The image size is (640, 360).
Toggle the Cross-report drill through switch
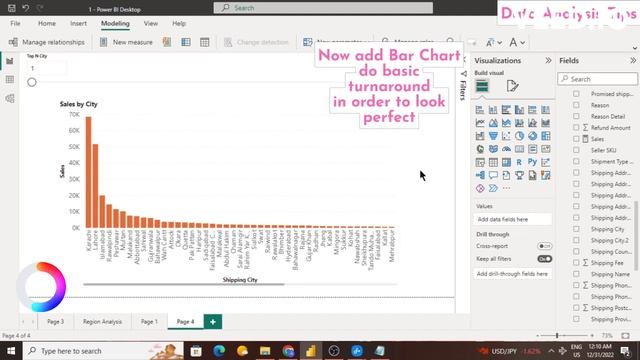pyautogui.click(x=544, y=246)
